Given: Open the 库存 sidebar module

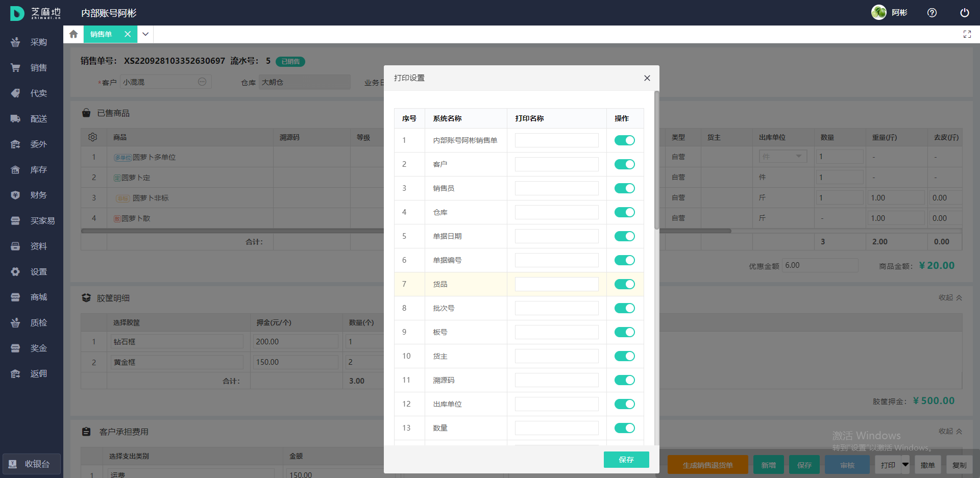Looking at the screenshot, I should 32,170.
